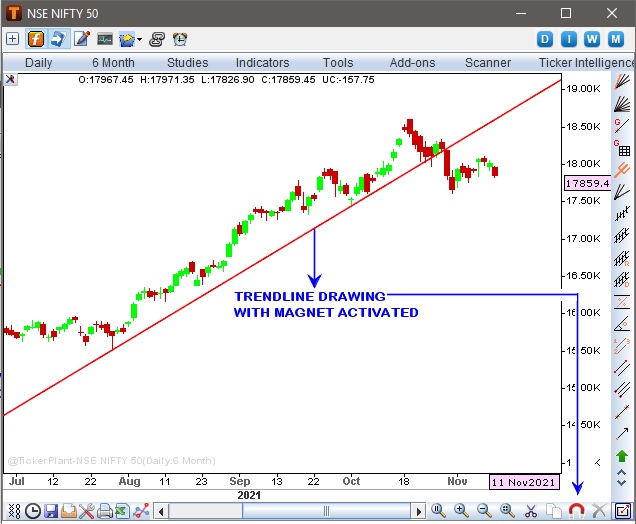Select the black three-line fan tool
Screen dimensions: 636x524
point(622,191)
